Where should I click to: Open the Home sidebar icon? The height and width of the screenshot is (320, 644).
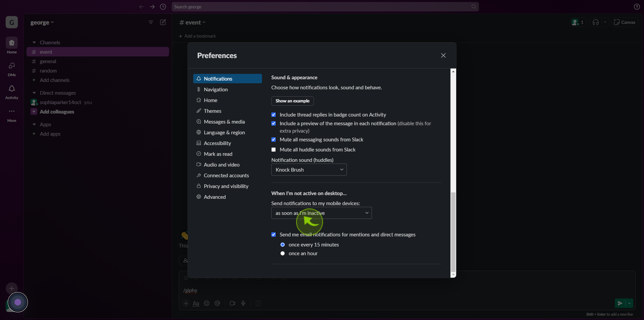(x=12, y=43)
